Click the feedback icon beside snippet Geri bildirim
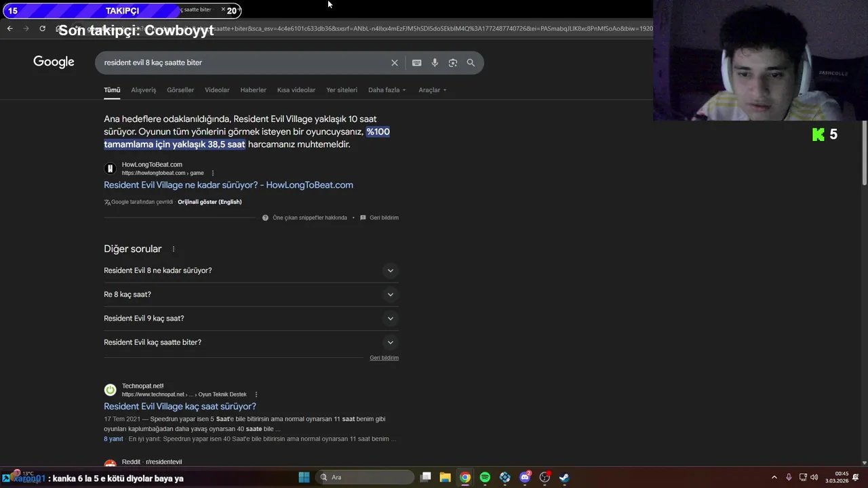Screen dimensions: 868x488 point(363,218)
